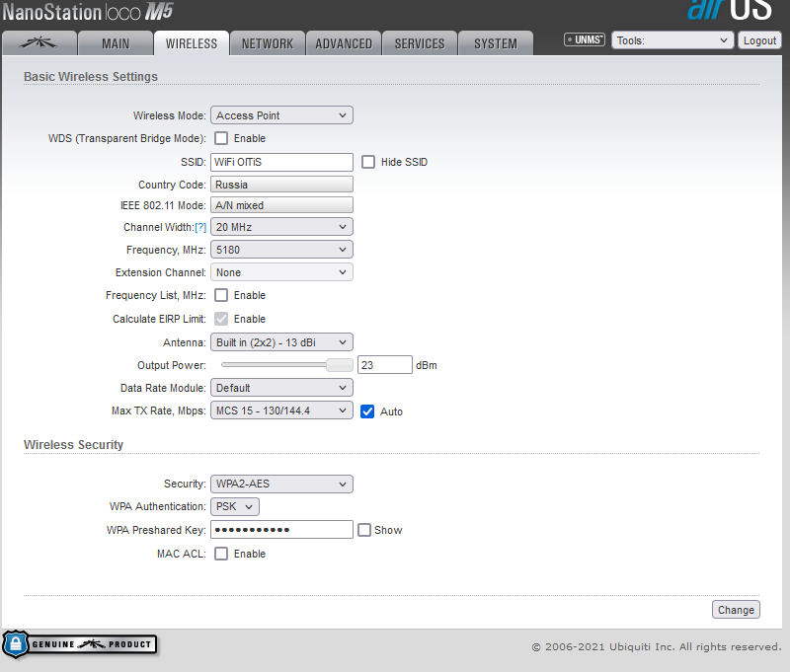The width and height of the screenshot is (790, 672).
Task: Open the Frequency MHz dropdown
Action: tap(281, 250)
